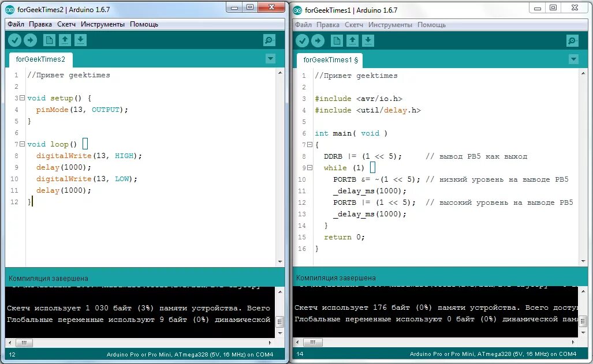Click Upload arrow icon in forGeekTimes2 window

pos(30,40)
